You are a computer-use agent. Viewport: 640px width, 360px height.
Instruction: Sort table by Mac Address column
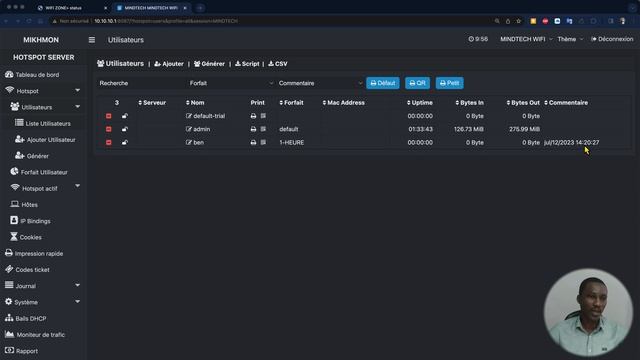344,103
